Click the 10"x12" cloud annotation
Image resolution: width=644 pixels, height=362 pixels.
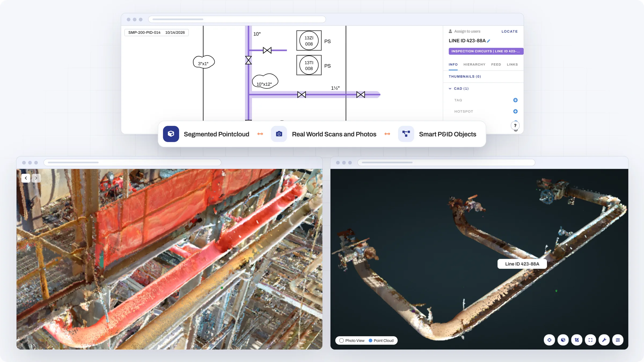[265, 81]
